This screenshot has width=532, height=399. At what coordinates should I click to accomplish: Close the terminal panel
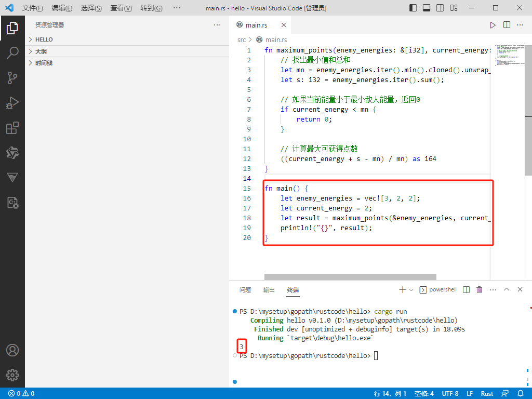520,289
